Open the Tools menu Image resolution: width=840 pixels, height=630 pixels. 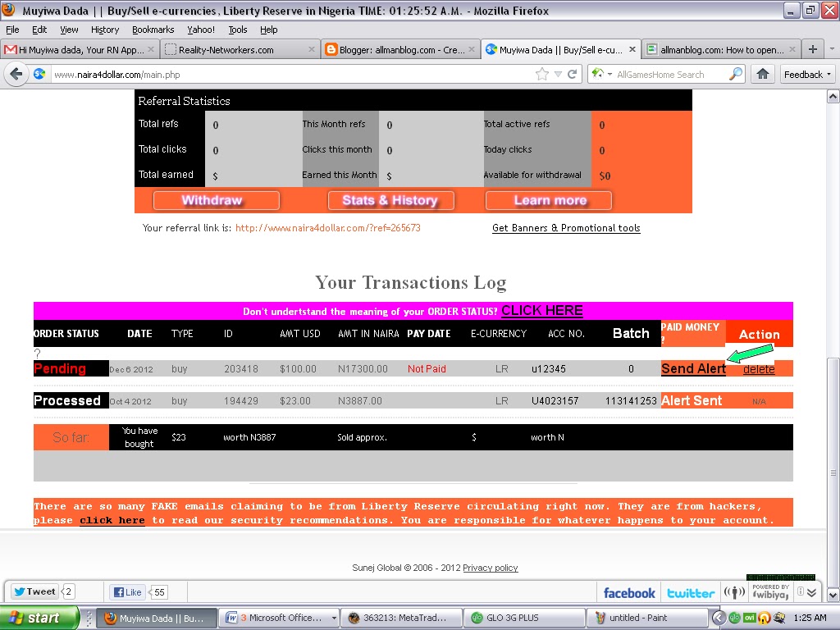[x=238, y=30]
